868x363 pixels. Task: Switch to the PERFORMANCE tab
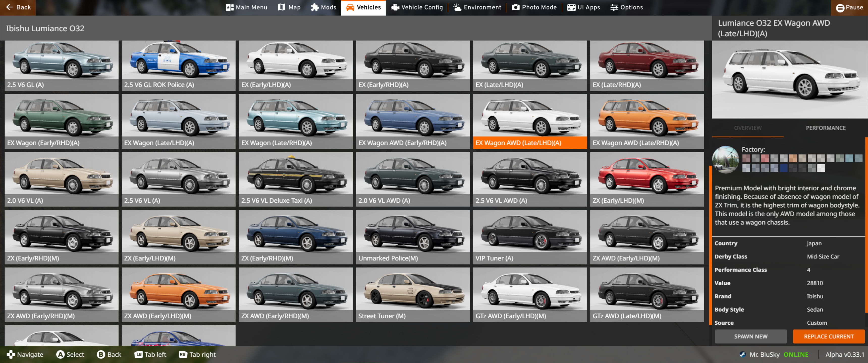(825, 128)
